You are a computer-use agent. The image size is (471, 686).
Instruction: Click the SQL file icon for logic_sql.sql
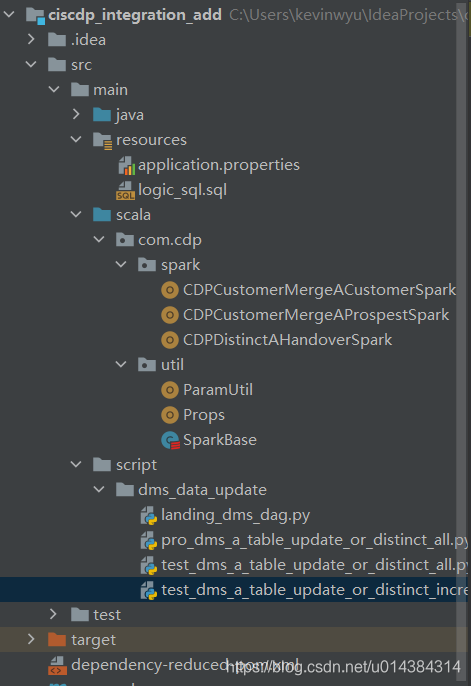click(126, 191)
